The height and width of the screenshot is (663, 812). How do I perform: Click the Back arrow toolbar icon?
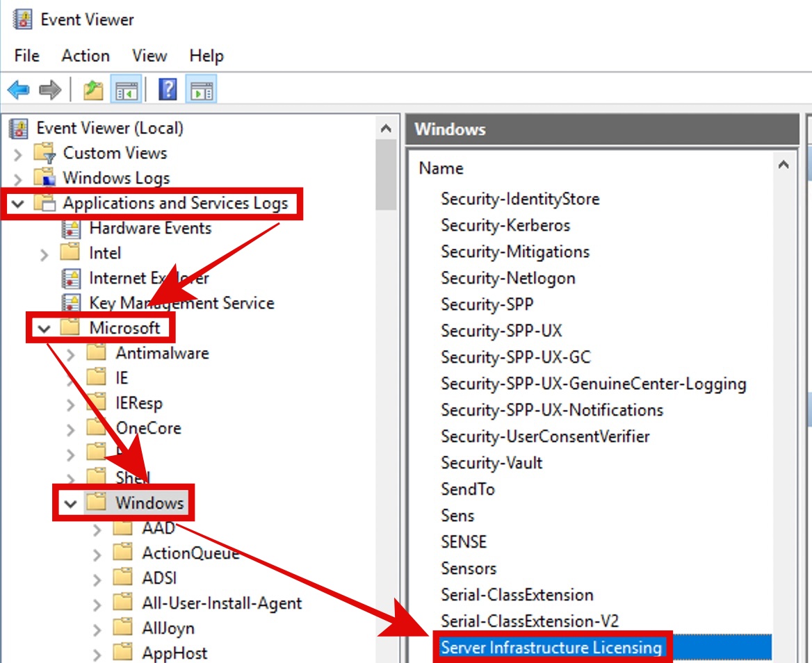pyautogui.click(x=19, y=90)
